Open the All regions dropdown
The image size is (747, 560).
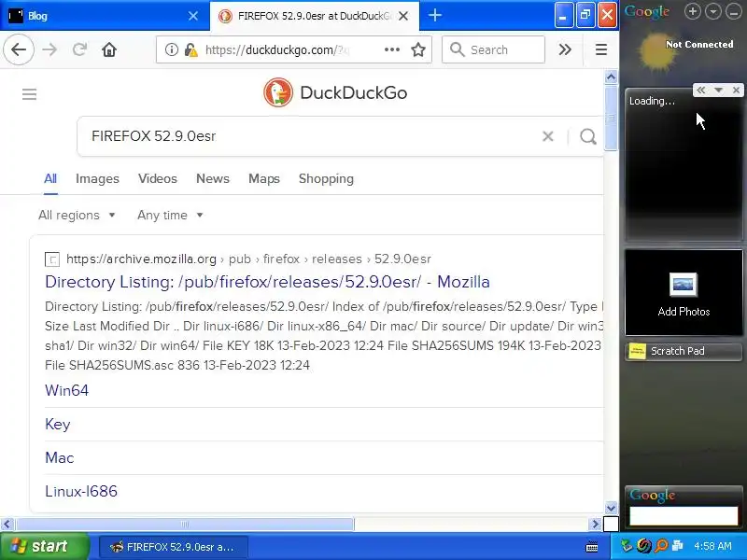(x=77, y=216)
